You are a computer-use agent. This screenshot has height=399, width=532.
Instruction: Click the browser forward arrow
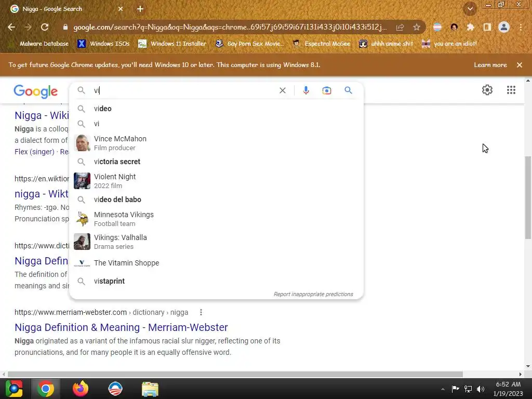point(28,27)
